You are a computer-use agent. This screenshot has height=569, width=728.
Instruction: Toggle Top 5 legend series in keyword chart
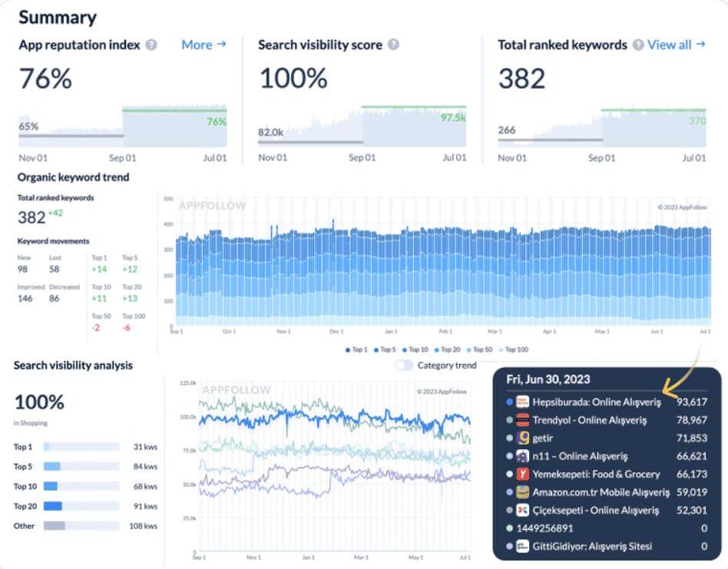(x=385, y=349)
